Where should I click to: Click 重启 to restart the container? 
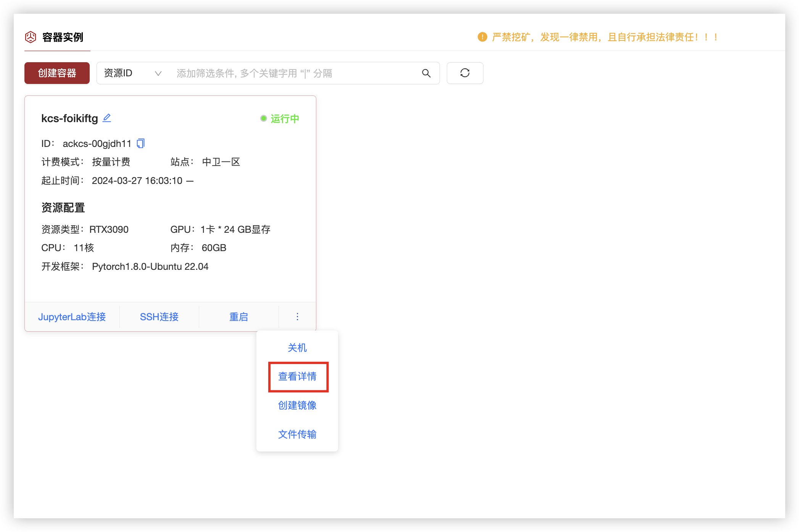pyautogui.click(x=238, y=316)
